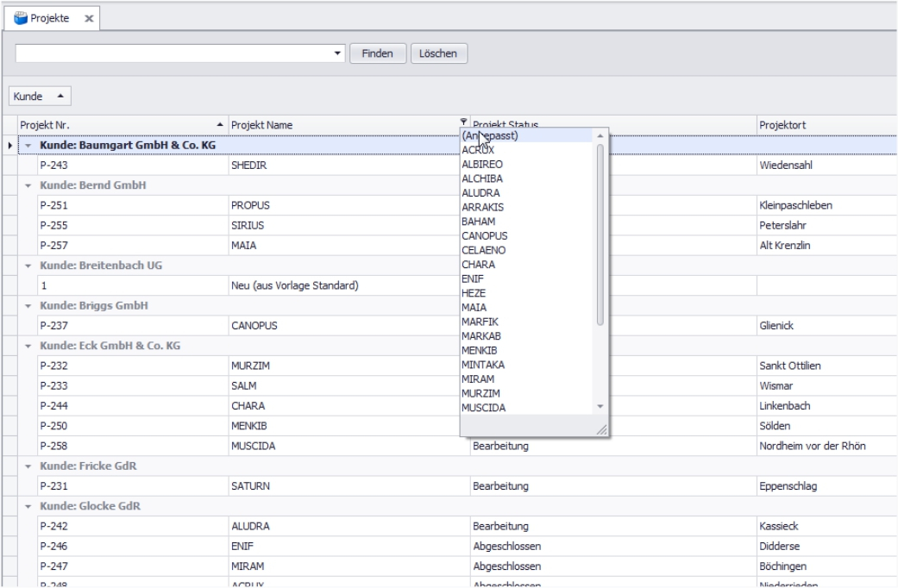This screenshot has height=588, width=898.
Task: Click into the search text field
Action: pyautogui.click(x=173, y=53)
